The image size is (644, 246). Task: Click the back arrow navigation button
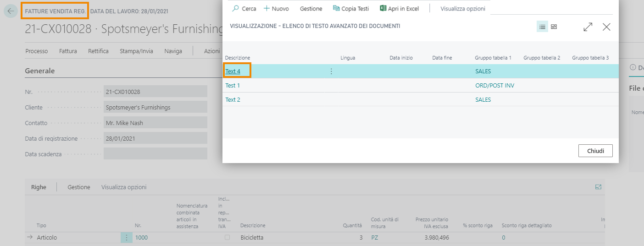(x=10, y=11)
